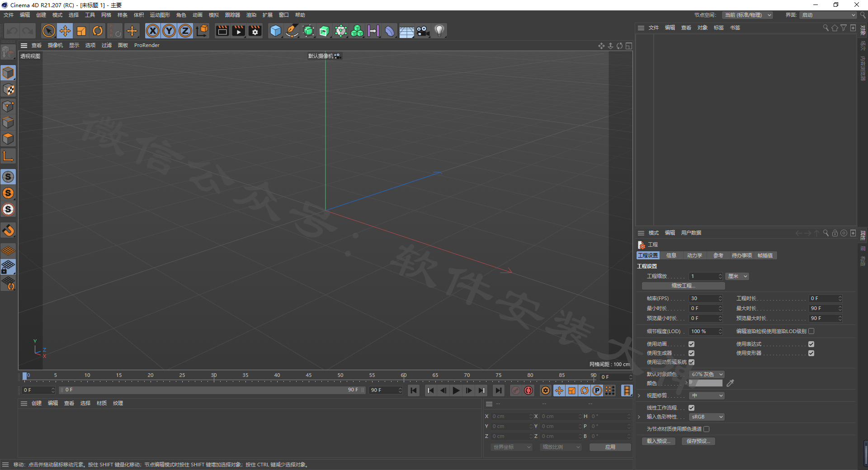Add a Light object

click(x=439, y=31)
